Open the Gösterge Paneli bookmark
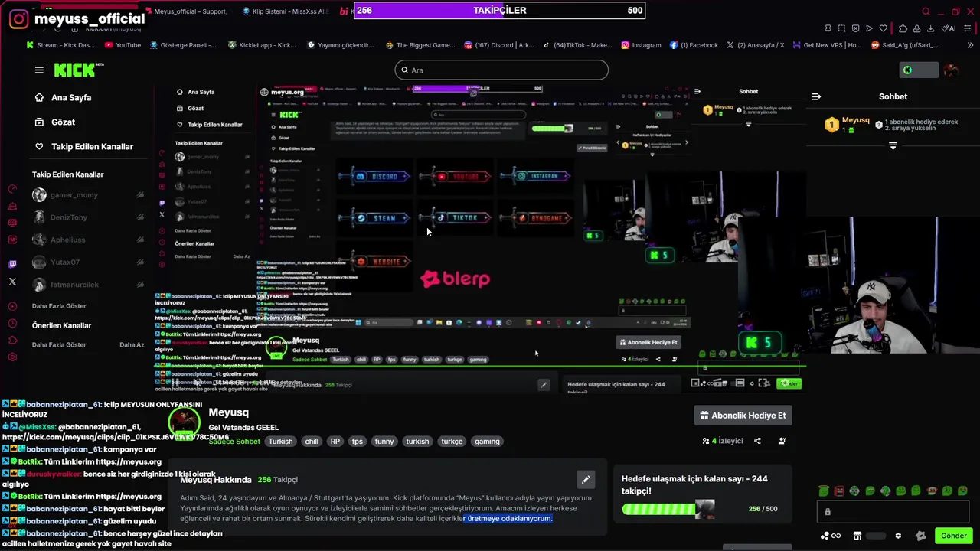This screenshot has width=980, height=551. click(184, 45)
